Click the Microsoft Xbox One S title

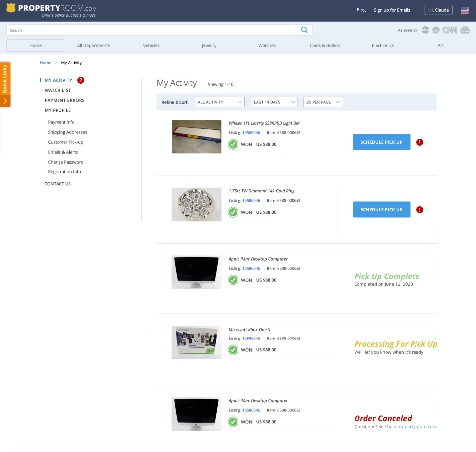pos(249,330)
